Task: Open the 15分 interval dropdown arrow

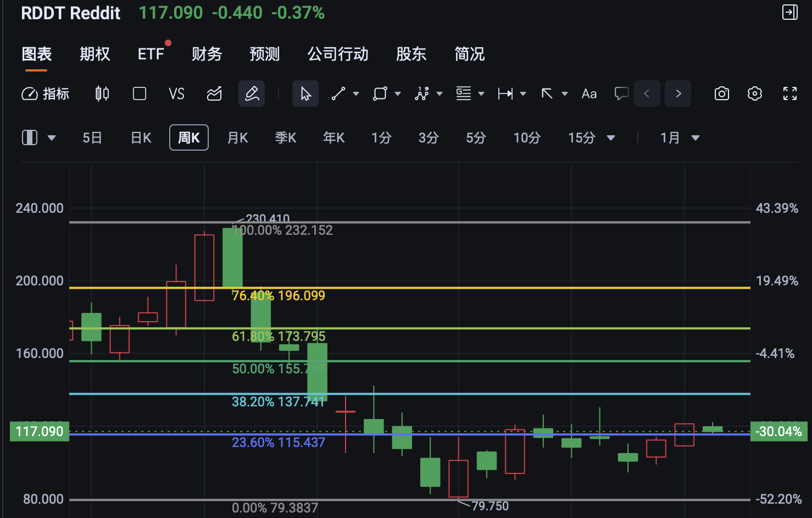Action: coord(611,137)
